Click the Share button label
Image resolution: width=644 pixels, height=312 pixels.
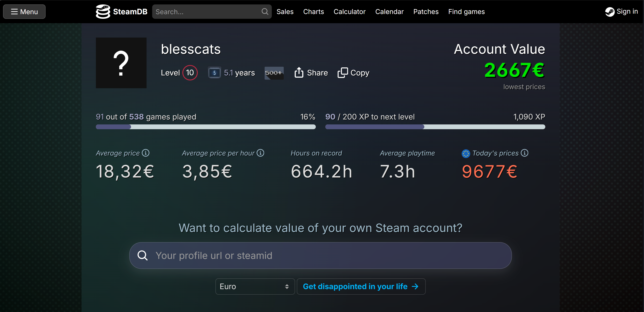(x=317, y=73)
